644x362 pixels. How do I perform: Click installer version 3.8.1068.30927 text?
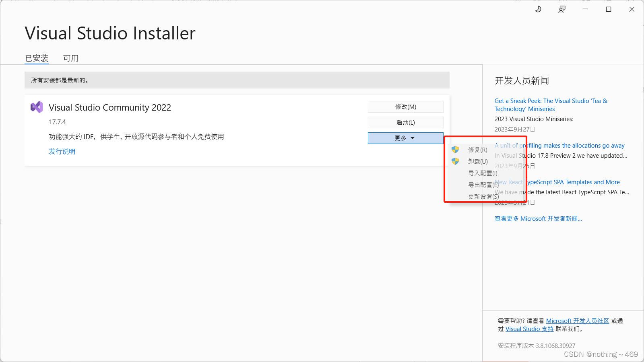(537, 346)
